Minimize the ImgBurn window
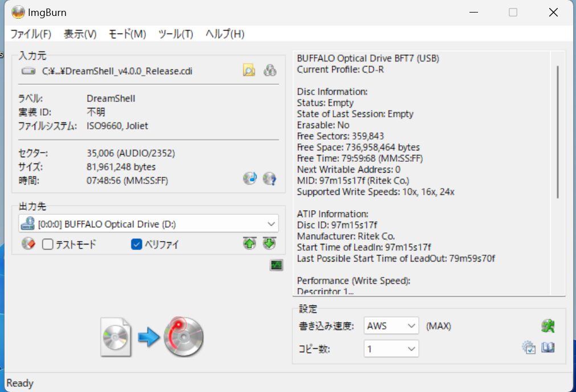Screen dimensions: 576x392 pos(474,13)
